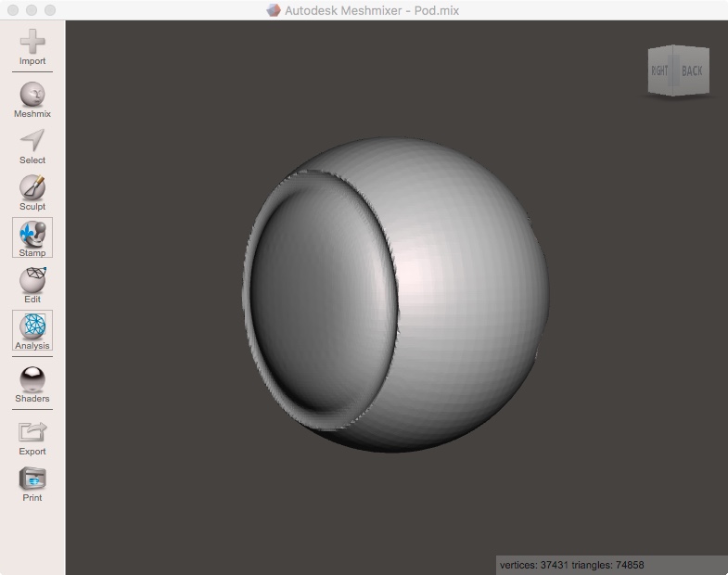Open the Meshmix panel
Viewport: 728px width, 575px height.
[32, 100]
